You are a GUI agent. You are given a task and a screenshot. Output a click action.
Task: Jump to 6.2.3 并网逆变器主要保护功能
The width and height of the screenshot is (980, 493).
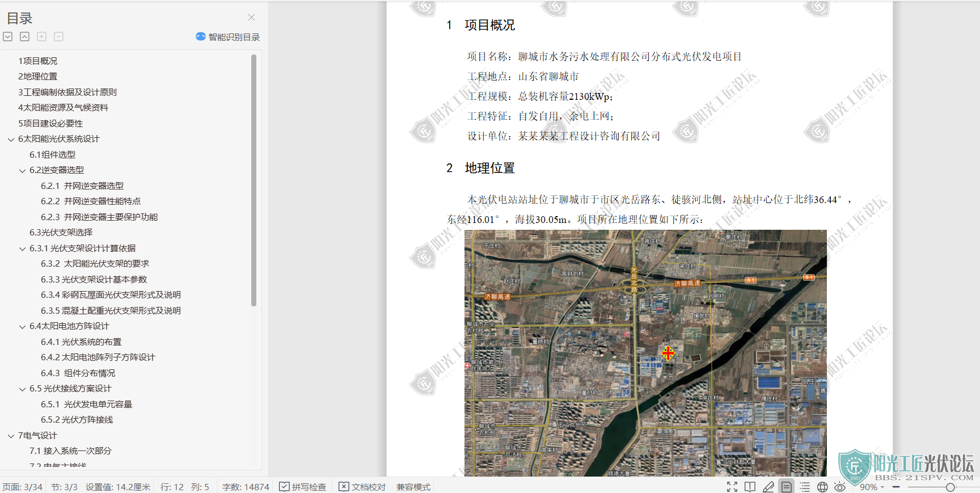(99, 217)
